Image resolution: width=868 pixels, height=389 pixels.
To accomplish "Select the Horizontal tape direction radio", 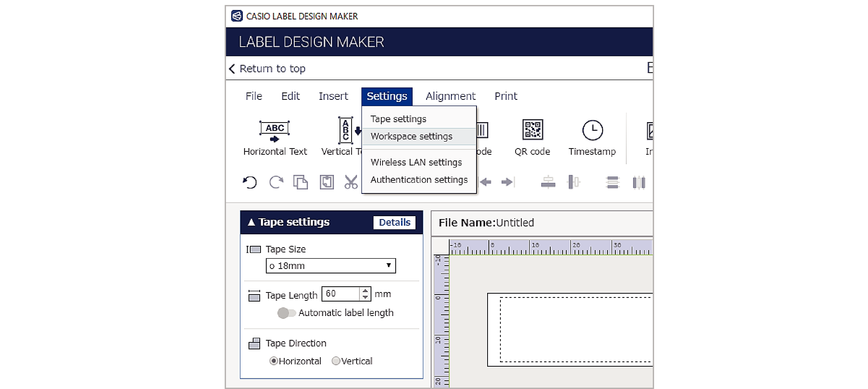I will (273, 361).
